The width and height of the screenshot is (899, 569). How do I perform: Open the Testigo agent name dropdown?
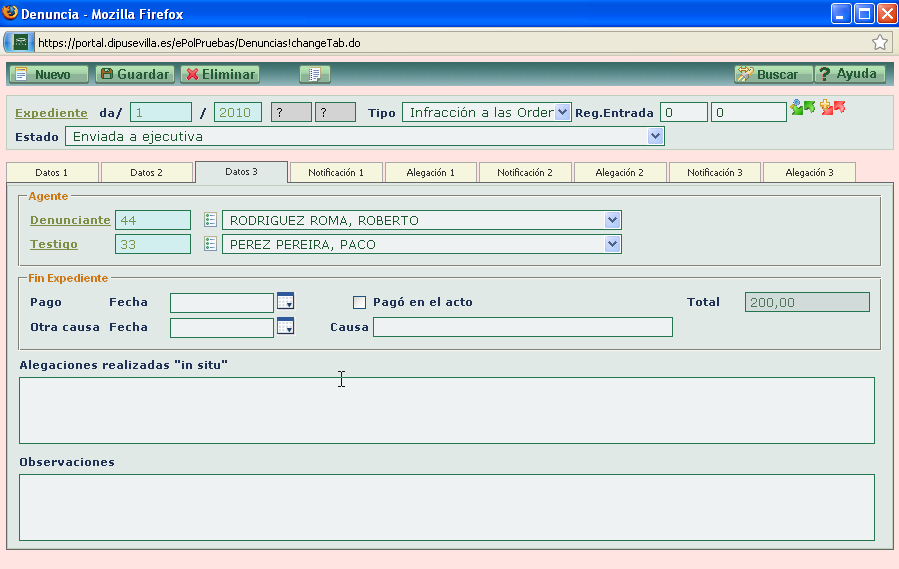(x=612, y=244)
